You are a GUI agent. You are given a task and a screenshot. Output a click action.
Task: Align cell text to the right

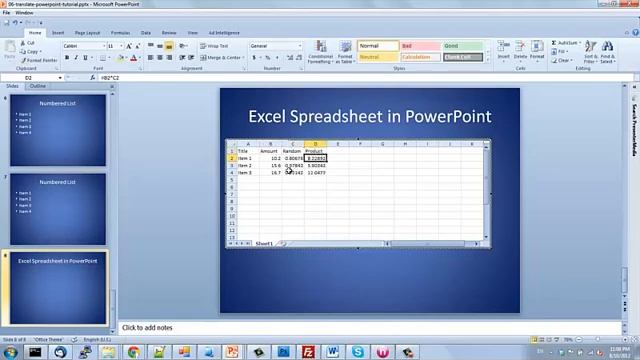point(169,58)
